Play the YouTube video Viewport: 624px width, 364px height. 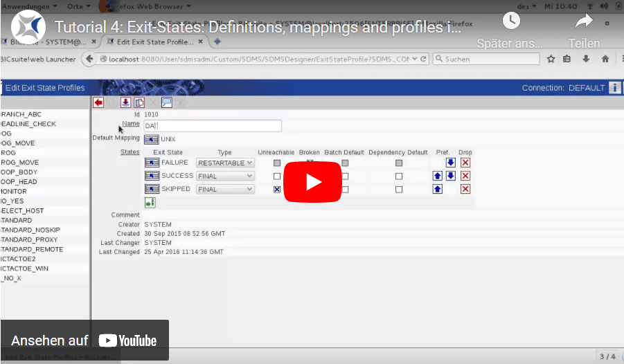click(x=312, y=182)
